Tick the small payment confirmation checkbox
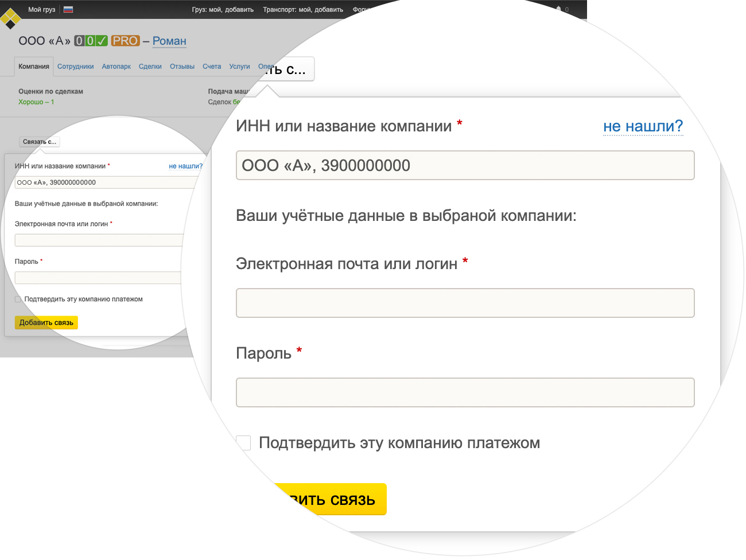The width and height of the screenshot is (746, 560). [18, 299]
